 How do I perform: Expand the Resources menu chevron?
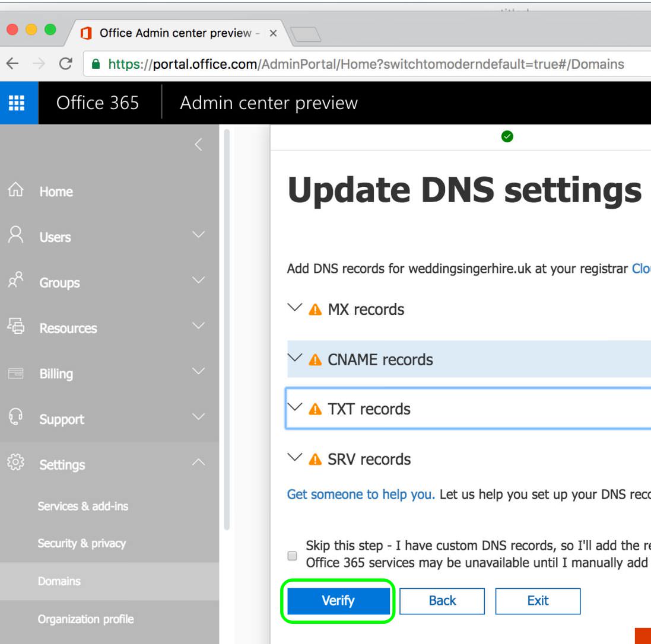pos(198,326)
